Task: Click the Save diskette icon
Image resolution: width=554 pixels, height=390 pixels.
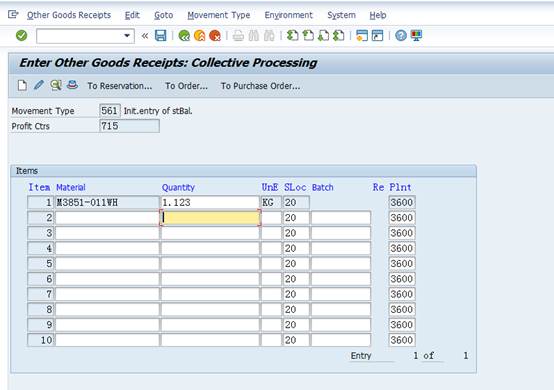Action: tap(160, 35)
